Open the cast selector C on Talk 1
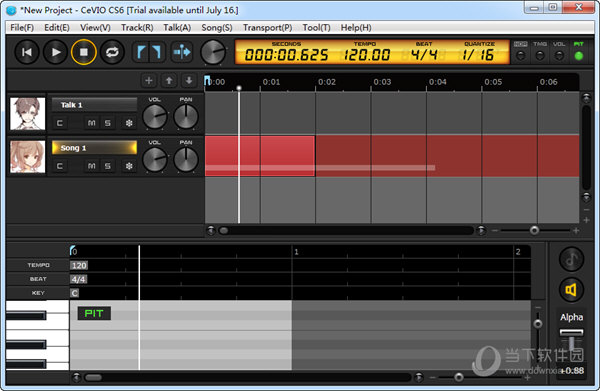The width and height of the screenshot is (600, 391). coord(60,123)
